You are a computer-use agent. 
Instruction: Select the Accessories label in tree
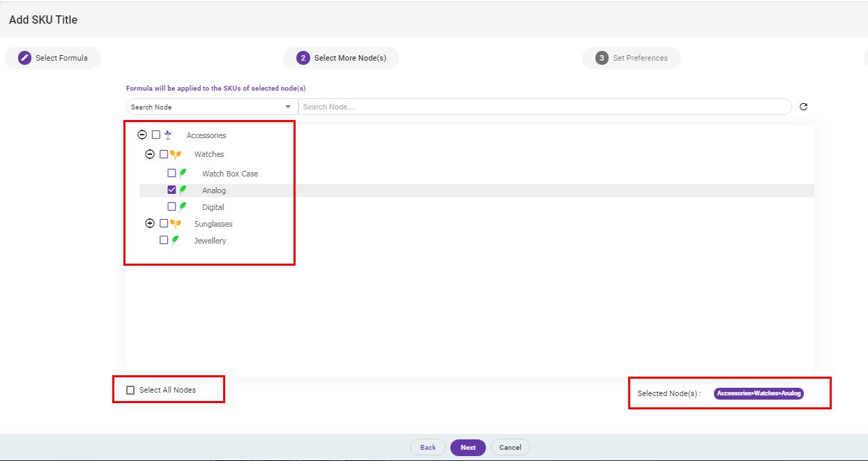point(206,135)
